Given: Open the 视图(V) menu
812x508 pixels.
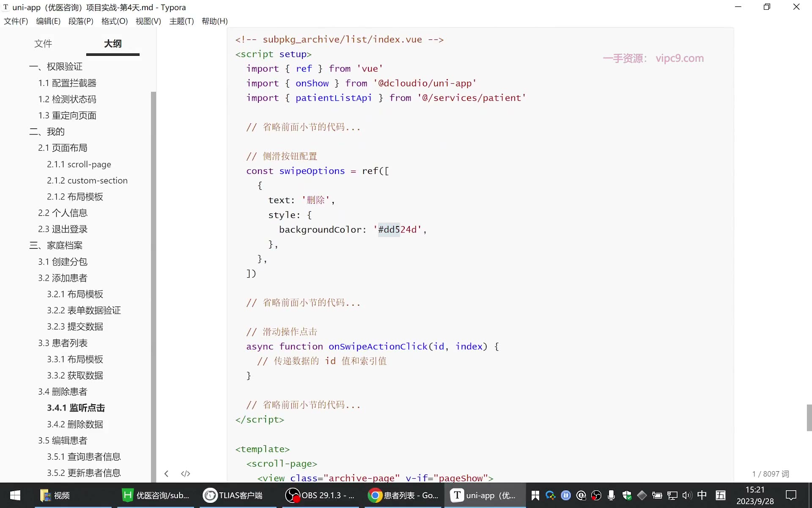Looking at the screenshot, I should [x=148, y=21].
